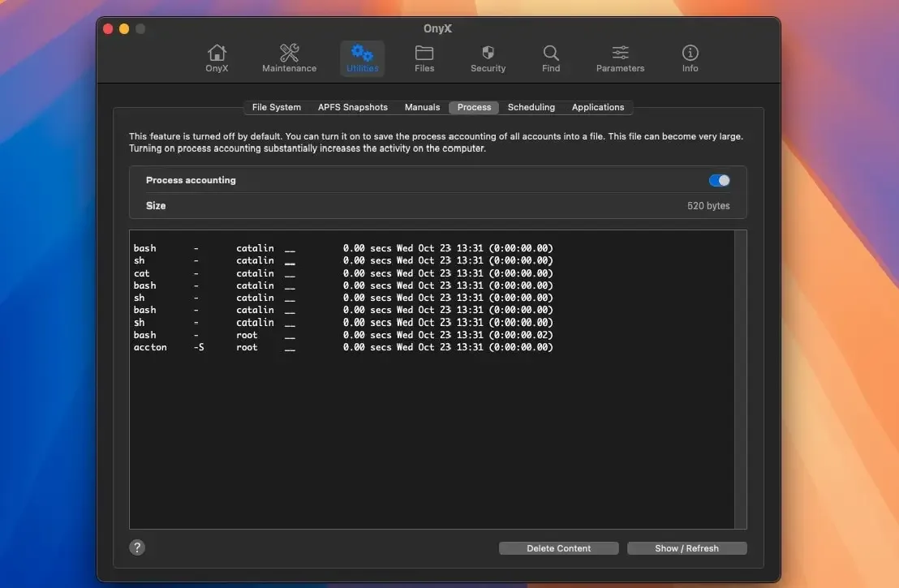
Task: Close the OnyX window
Action: (x=108, y=28)
